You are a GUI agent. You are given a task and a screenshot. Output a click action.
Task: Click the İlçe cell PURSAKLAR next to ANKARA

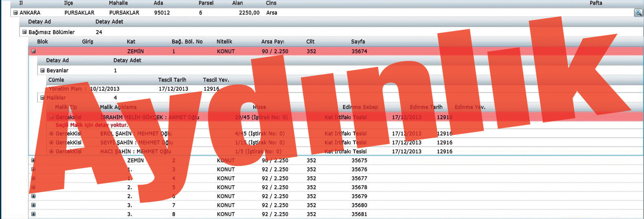[x=79, y=13]
